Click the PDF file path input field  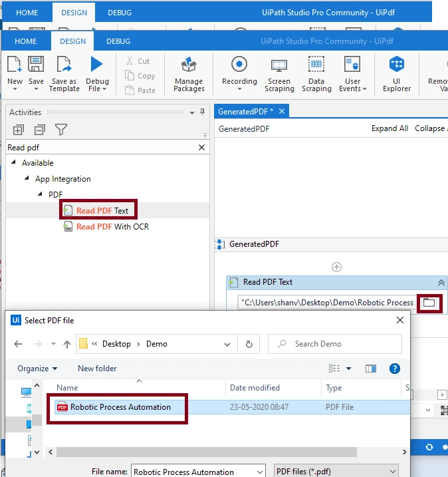(x=327, y=303)
